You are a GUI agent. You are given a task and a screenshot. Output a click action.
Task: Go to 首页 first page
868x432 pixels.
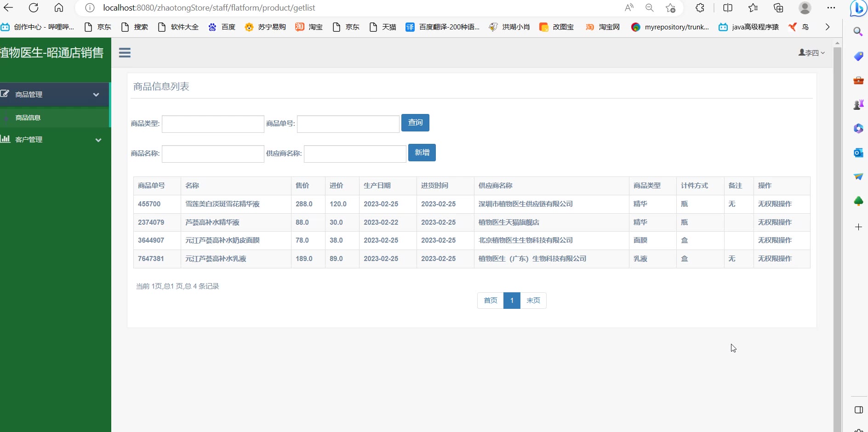[x=491, y=301]
